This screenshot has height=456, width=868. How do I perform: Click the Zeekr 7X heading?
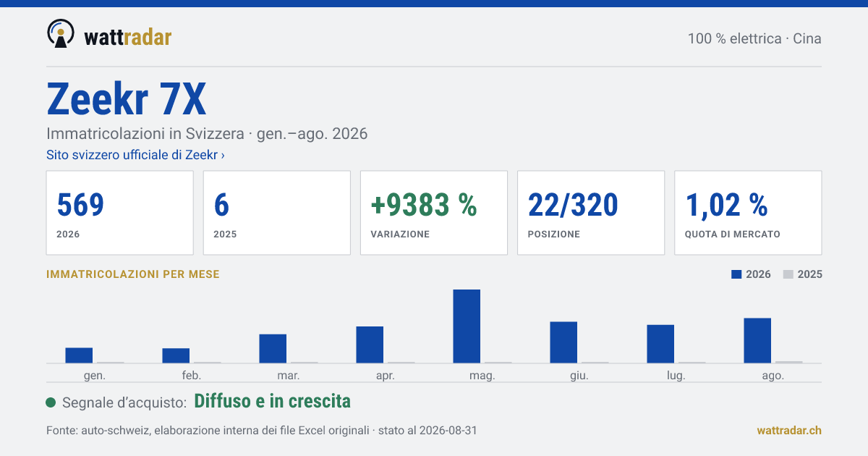pyautogui.click(x=127, y=99)
